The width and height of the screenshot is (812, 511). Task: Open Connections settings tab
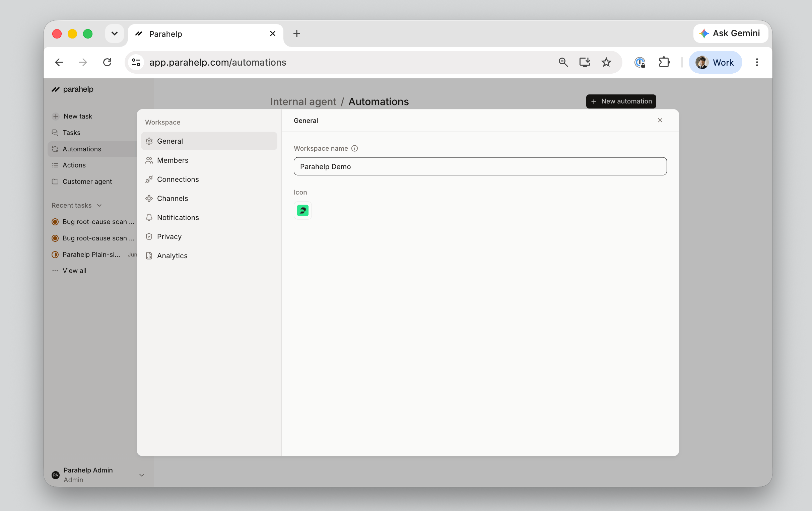click(x=209, y=179)
